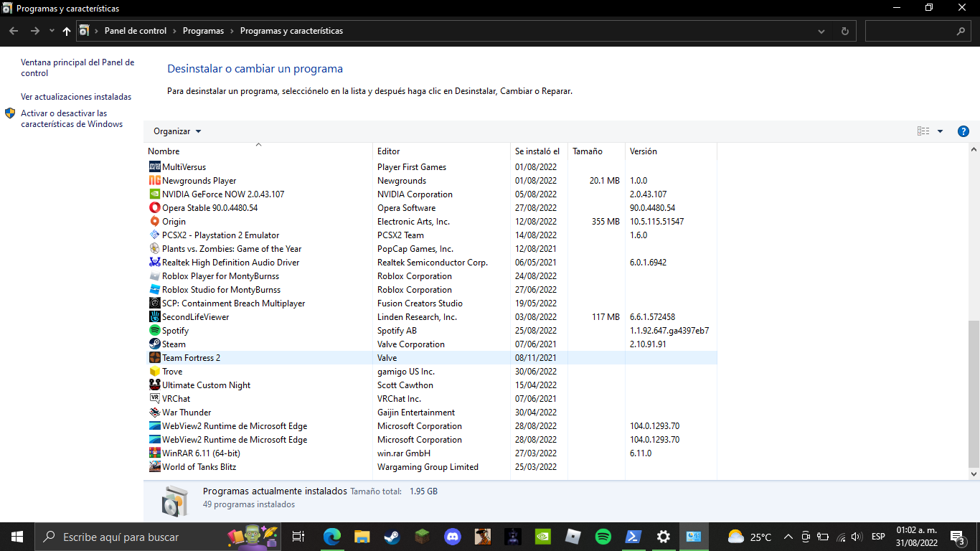Open the Organizar dropdown menu
The width and height of the screenshot is (980, 551).
click(177, 131)
